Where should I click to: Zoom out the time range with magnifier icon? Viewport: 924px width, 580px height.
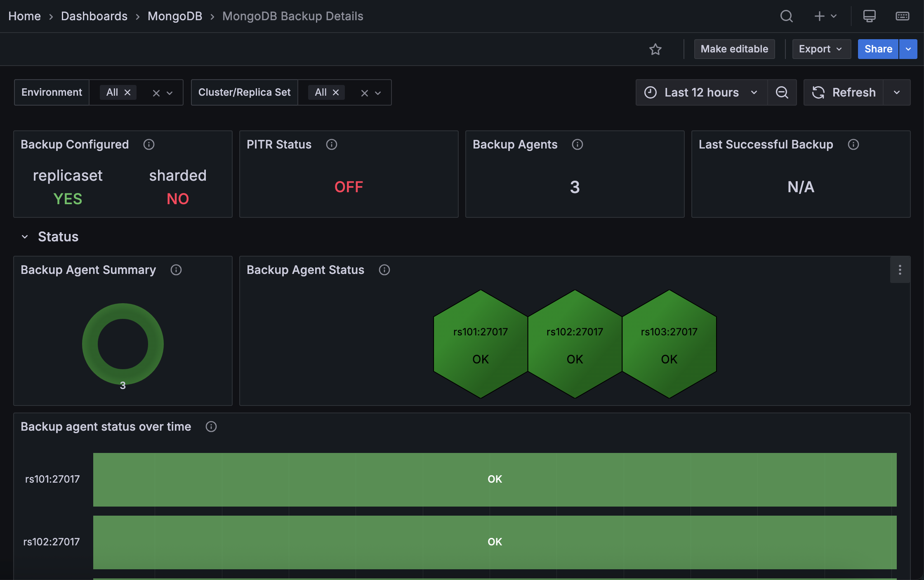click(782, 92)
